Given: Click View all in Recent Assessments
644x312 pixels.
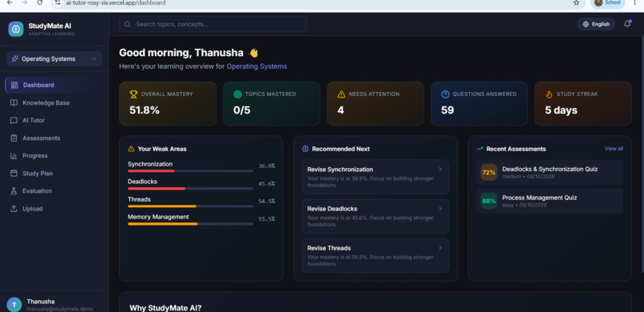Looking at the screenshot, I should coord(614,148).
